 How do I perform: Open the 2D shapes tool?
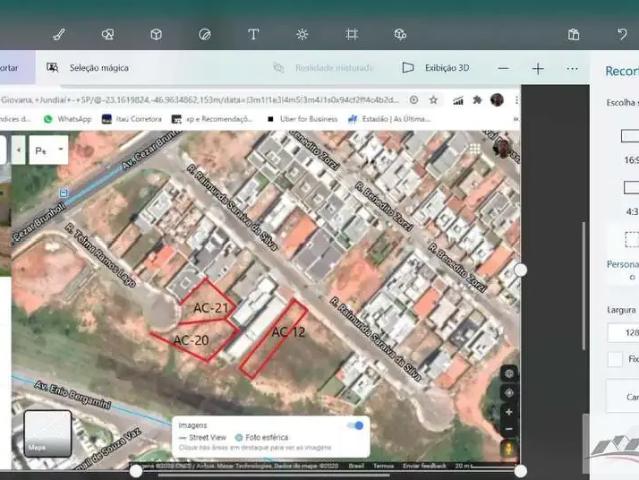pos(108,35)
